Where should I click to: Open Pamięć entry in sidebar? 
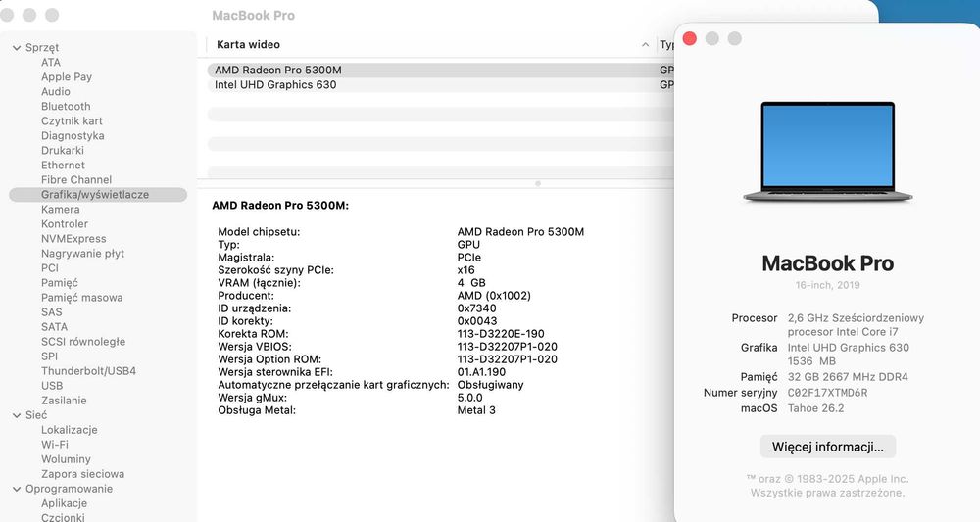click(60, 283)
